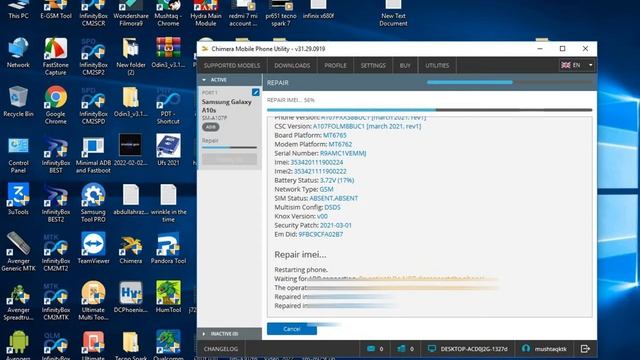This screenshot has height=360, width=640.
Task: Open the wrinkle in the time file
Action: pyautogui.click(x=168, y=203)
